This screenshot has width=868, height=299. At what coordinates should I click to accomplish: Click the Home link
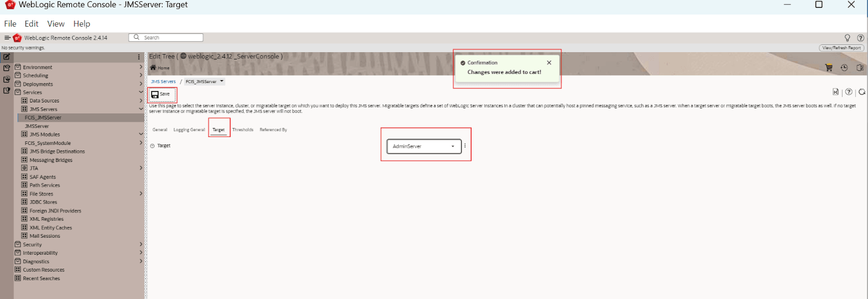pyautogui.click(x=164, y=68)
